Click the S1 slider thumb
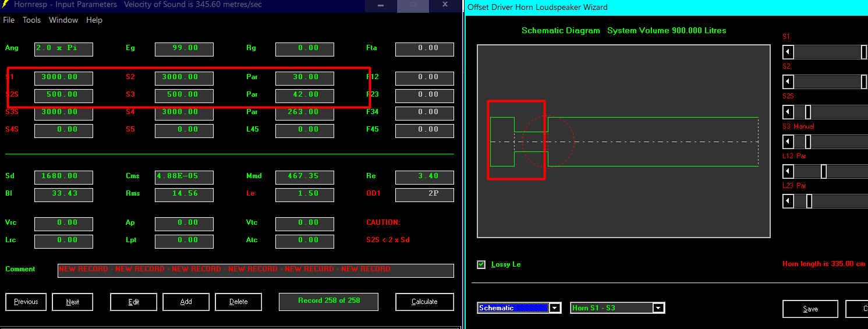 tap(864, 52)
